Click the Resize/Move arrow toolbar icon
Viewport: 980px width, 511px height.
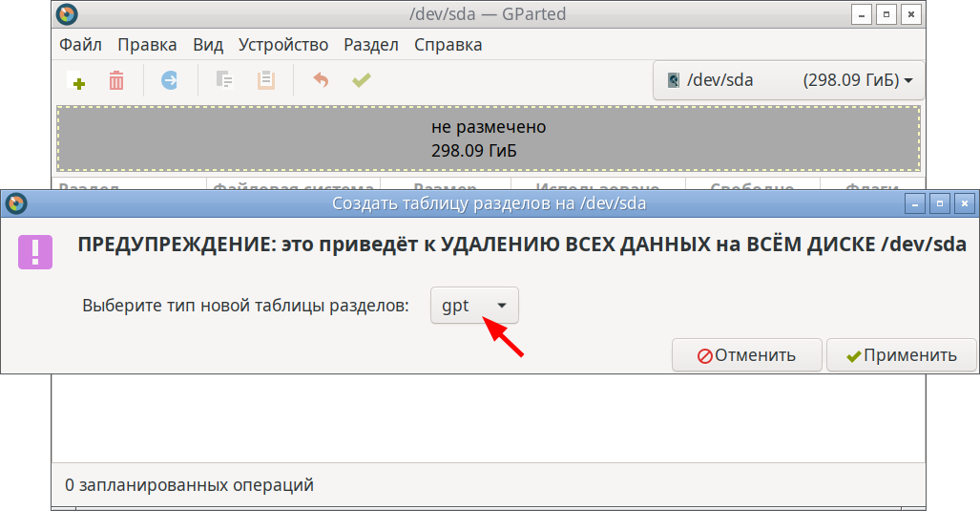coord(169,80)
